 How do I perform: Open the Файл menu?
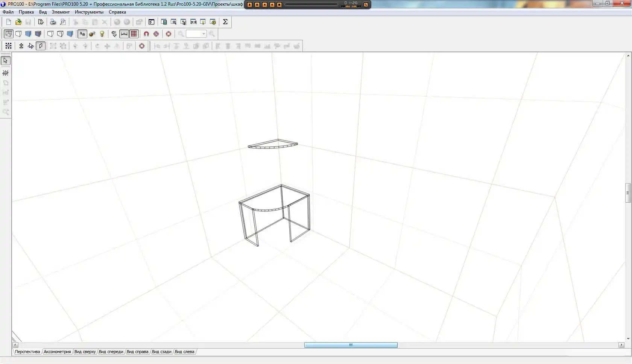[8, 12]
